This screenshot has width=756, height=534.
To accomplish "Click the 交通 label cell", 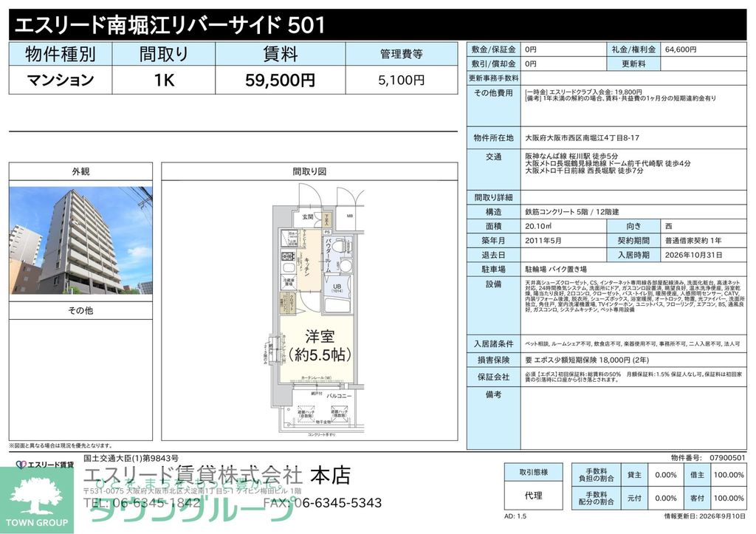I will pyautogui.click(x=494, y=169).
